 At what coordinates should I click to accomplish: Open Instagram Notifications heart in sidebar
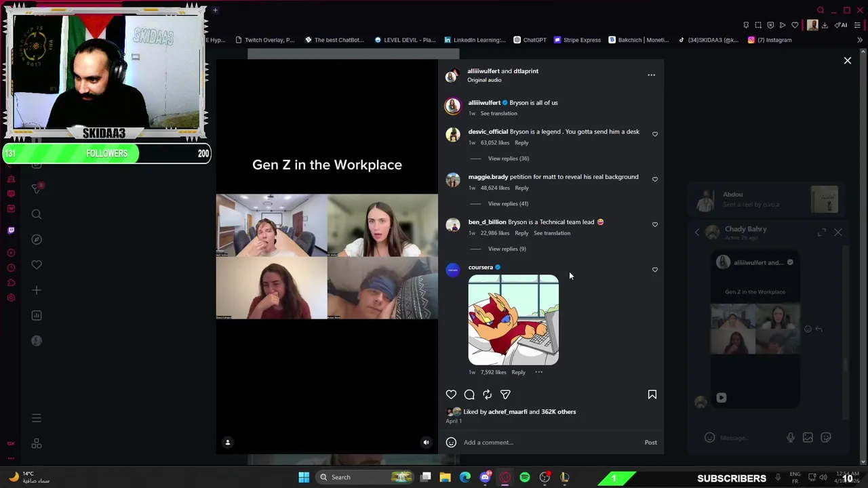point(37,265)
